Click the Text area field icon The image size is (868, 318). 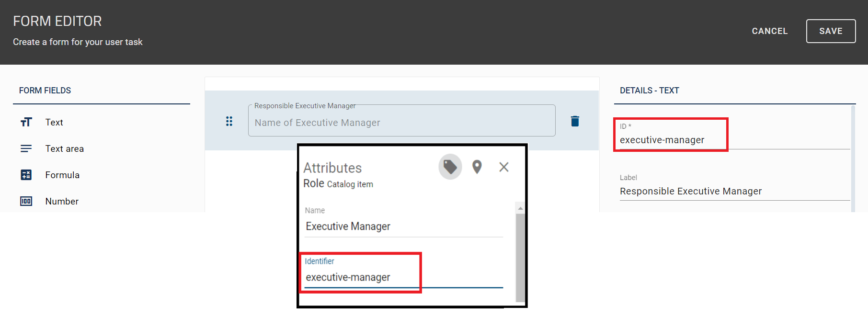(x=26, y=148)
